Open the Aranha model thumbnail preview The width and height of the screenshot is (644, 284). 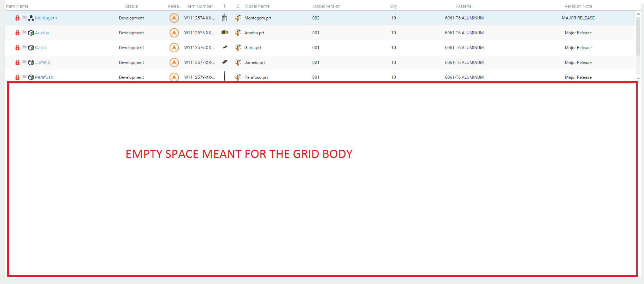pyautogui.click(x=224, y=32)
